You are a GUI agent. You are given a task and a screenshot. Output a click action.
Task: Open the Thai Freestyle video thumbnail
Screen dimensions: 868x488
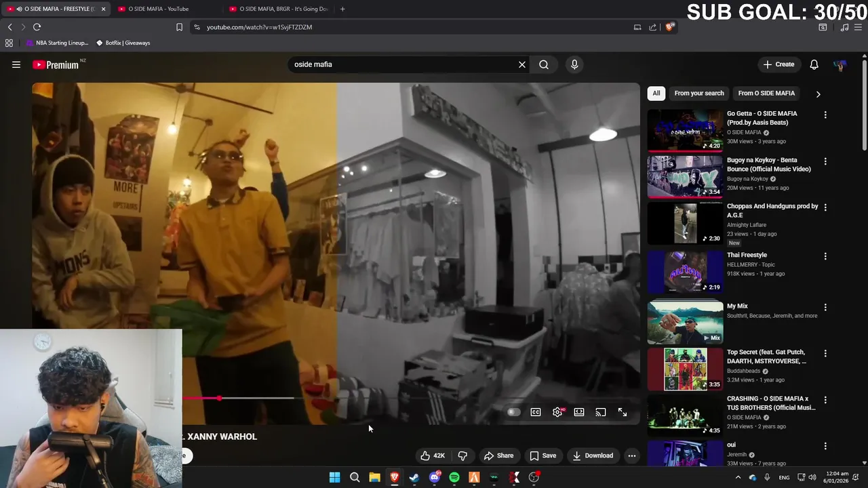point(685,272)
